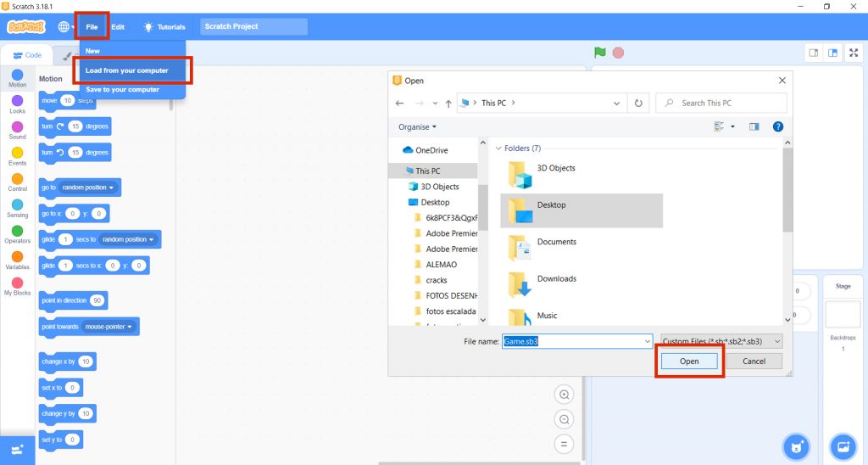This screenshot has height=465, width=868.
Task: Select the Control block category
Action: (x=17, y=182)
